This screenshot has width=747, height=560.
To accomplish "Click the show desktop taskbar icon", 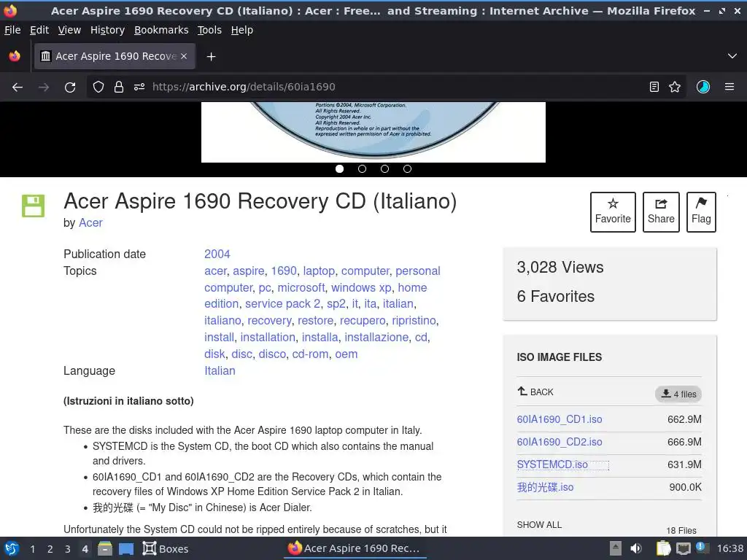I will [x=125, y=548].
